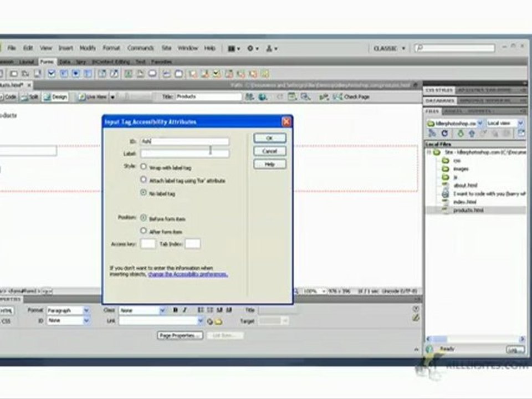Image resolution: width=532 pixels, height=399 pixels.
Task: Select the images folder in Local Files
Action: click(461, 169)
